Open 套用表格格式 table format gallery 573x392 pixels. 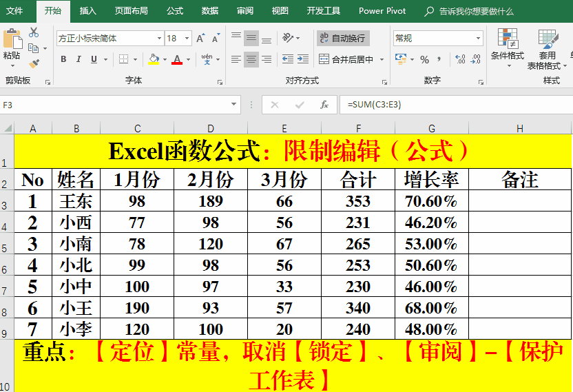[547, 49]
